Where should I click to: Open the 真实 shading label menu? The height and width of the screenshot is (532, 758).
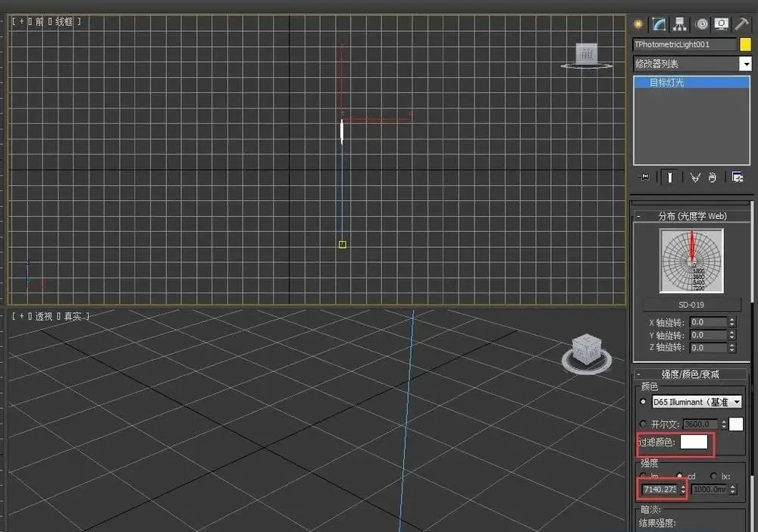(x=73, y=316)
